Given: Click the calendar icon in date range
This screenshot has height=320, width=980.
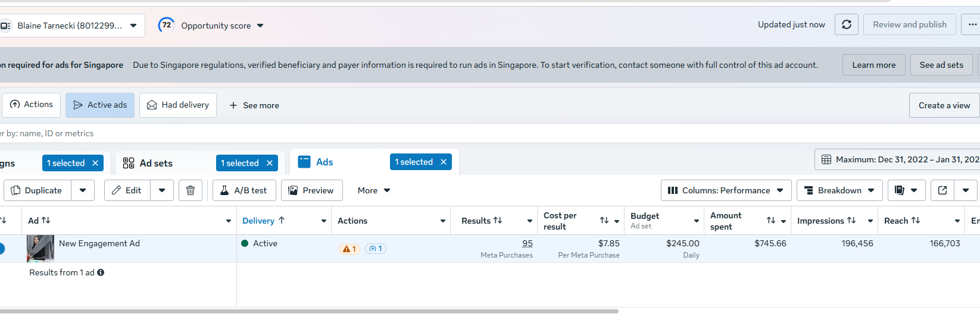Looking at the screenshot, I should pyautogui.click(x=826, y=159).
